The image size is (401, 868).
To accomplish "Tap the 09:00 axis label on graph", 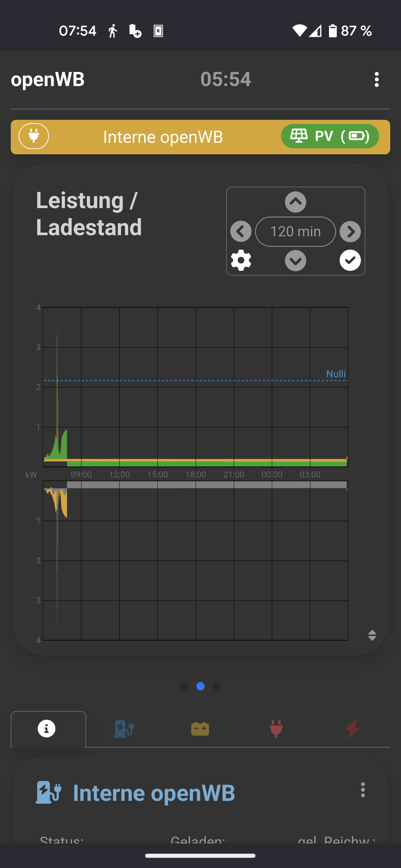I will click(x=81, y=474).
